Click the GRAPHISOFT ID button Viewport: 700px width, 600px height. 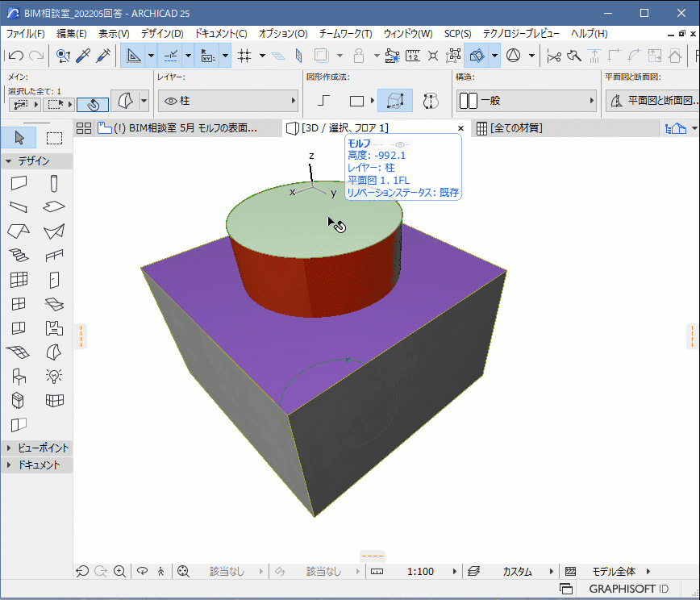click(629, 589)
